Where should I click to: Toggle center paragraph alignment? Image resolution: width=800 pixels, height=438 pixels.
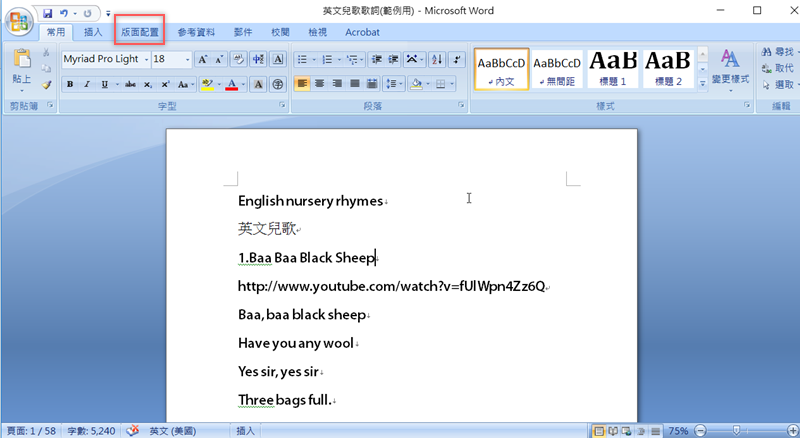click(320, 84)
